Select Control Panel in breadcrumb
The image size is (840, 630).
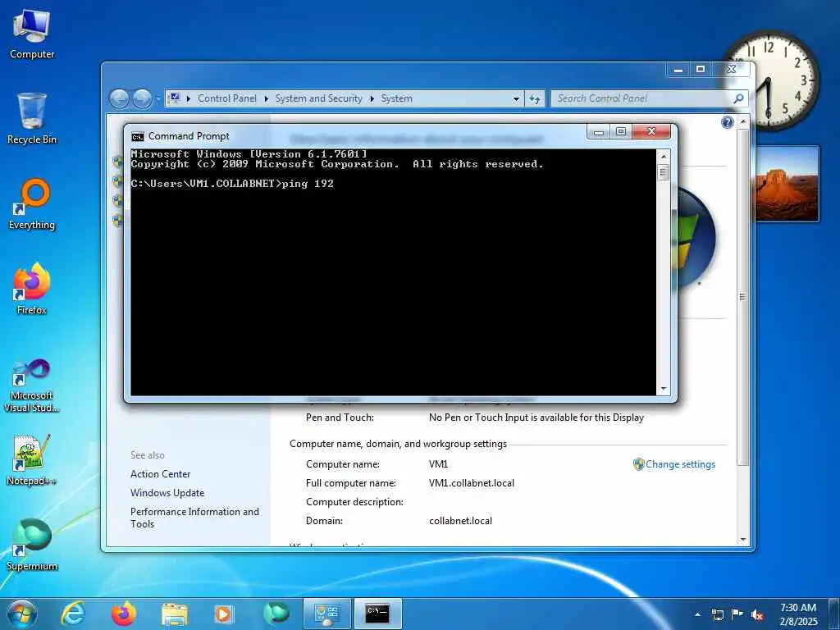click(x=227, y=98)
